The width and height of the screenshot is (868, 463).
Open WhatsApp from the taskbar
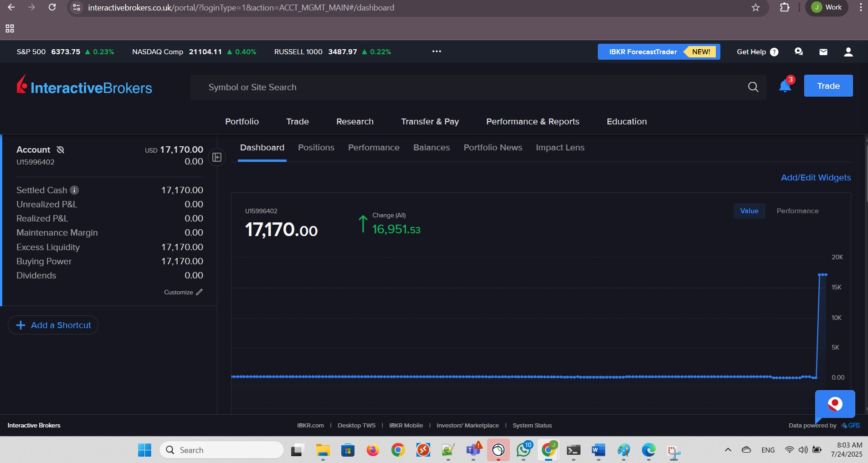coord(524,450)
